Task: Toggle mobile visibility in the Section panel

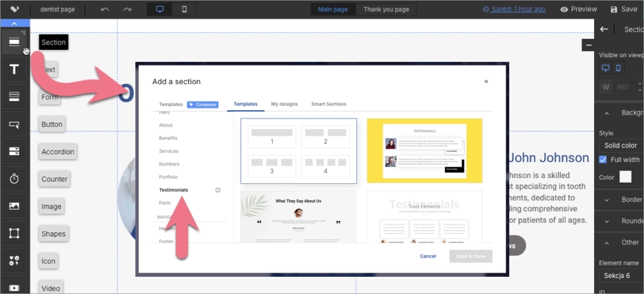Action: click(618, 68)
